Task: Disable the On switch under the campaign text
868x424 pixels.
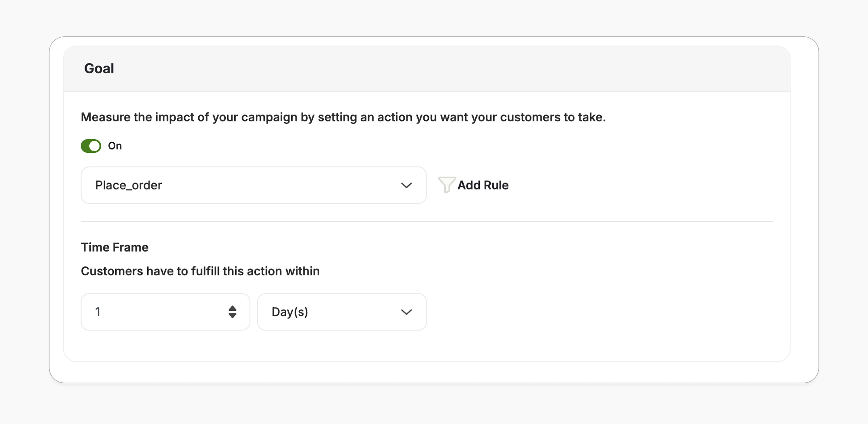Action: tap(90, 146)
